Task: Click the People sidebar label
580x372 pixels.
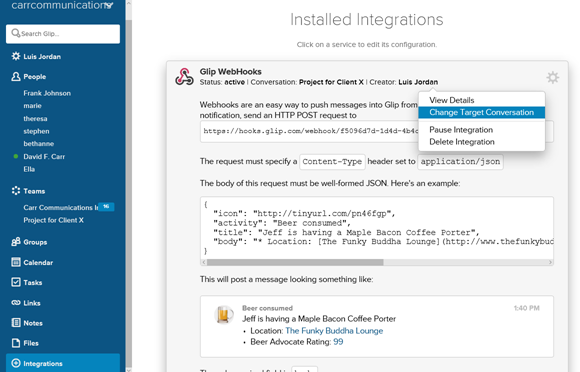Action: [35, 77]
